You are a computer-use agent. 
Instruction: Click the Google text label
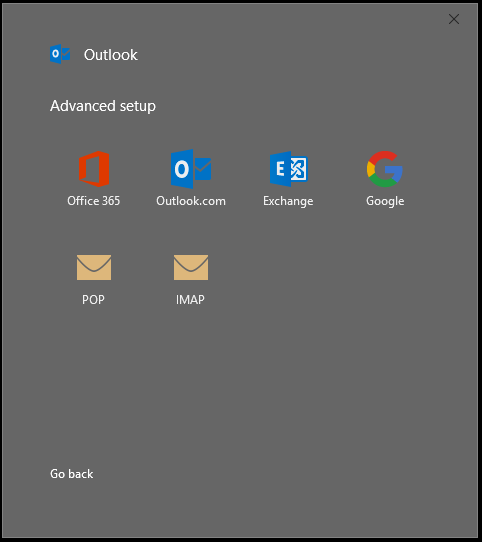[x=385, y=201]
